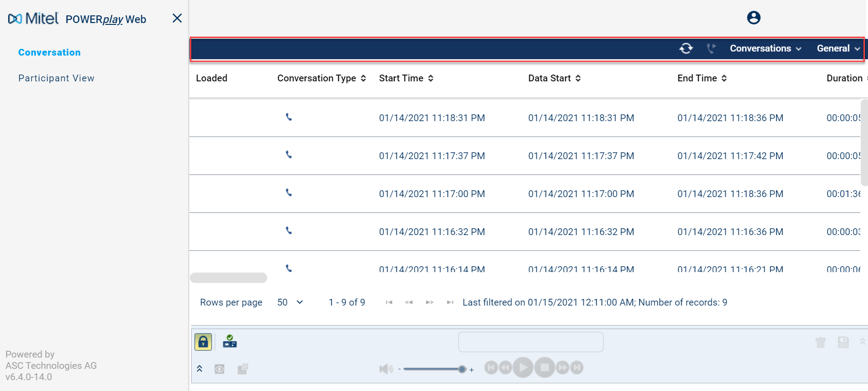The image size is (868, 391).
Task: Select Conversation in the sidebar
Action: (x=49, y=52)
